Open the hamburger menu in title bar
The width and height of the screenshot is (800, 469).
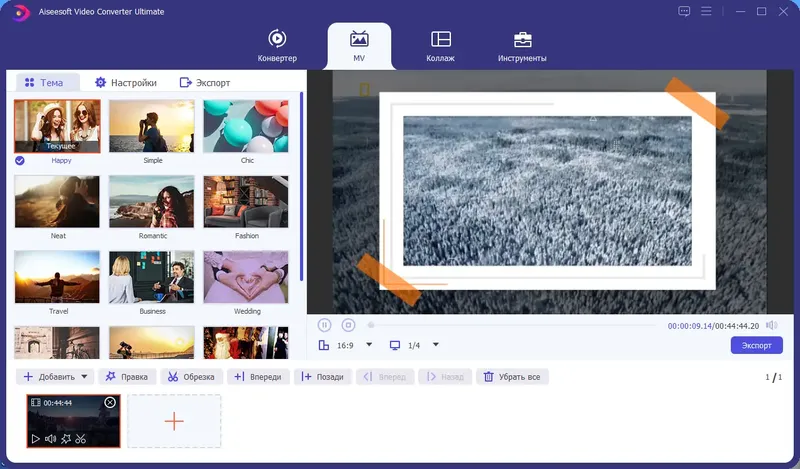[706, 11]
